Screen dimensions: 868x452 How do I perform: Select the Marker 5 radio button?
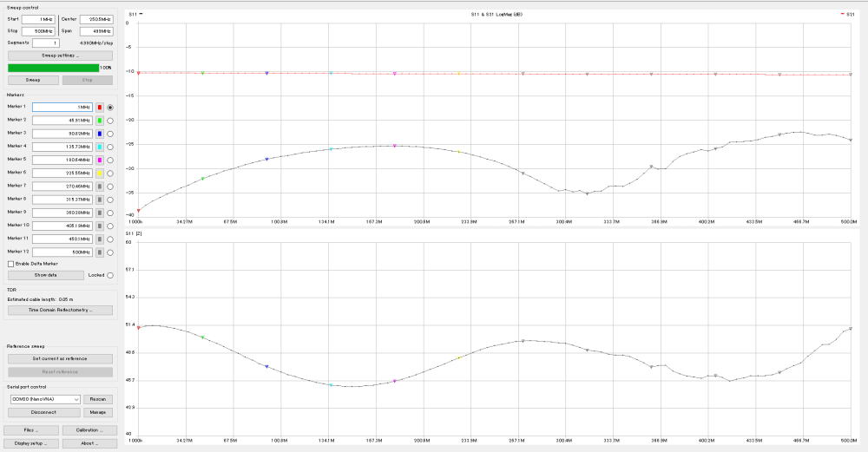coord(110,160)
